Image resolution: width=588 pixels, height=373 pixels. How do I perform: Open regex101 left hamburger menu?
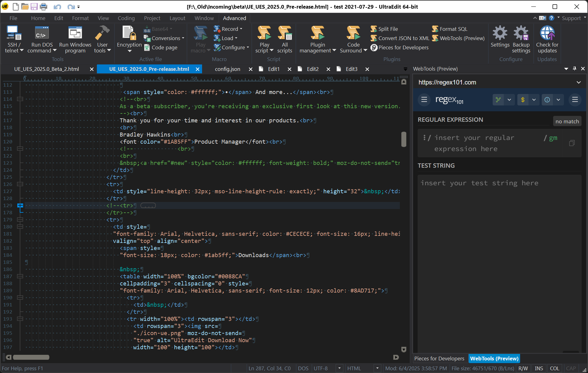coord(424,100)
